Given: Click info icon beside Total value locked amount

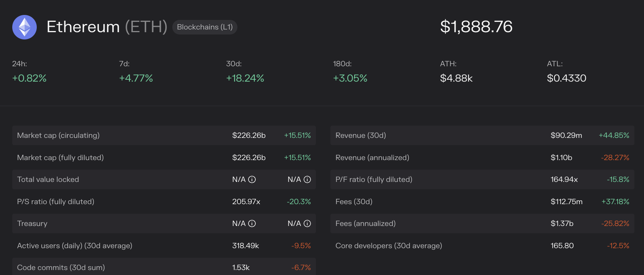Looking at the screenshot, I should (x=252, y=180).
